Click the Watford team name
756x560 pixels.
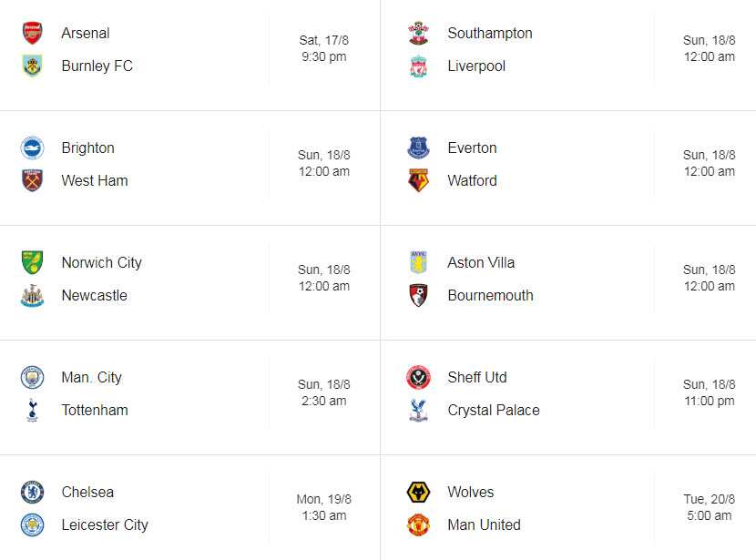(x=471, y=180)
